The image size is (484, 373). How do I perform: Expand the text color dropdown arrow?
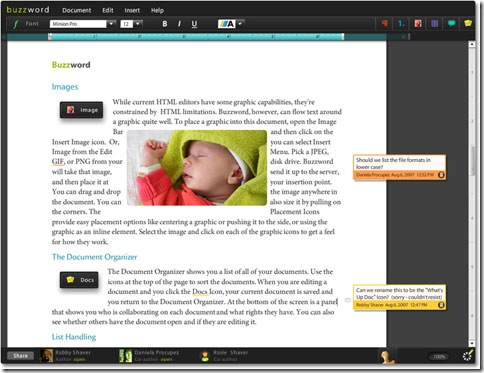point(240,24)
